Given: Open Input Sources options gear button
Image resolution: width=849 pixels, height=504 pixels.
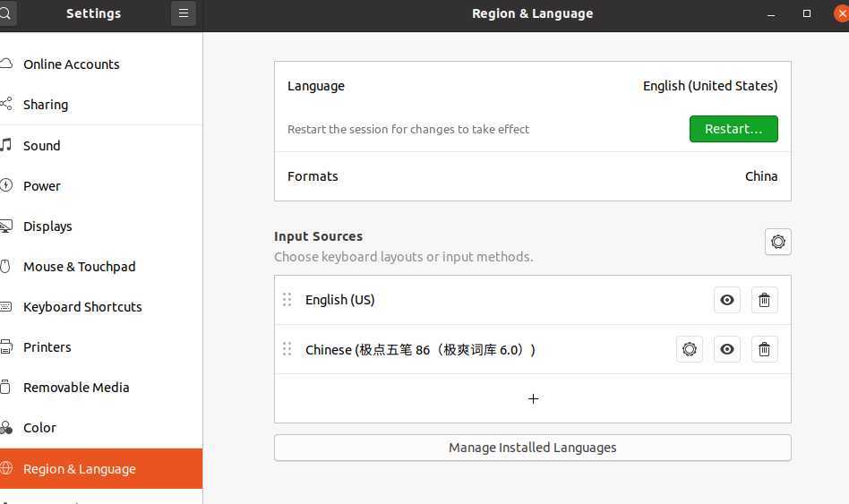Looking at the screenshot, I should 777,242.
